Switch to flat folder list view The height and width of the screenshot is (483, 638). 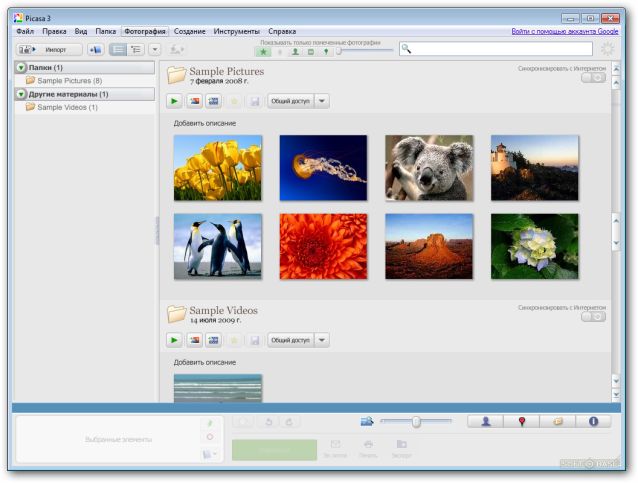tap(118, 50)
